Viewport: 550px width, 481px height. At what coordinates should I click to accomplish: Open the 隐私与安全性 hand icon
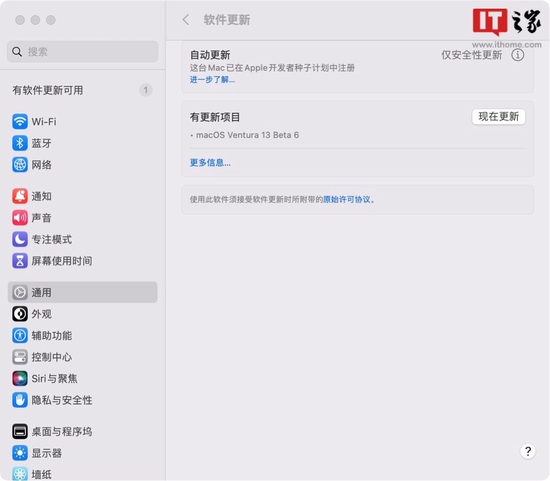click(x=20, y=400)
